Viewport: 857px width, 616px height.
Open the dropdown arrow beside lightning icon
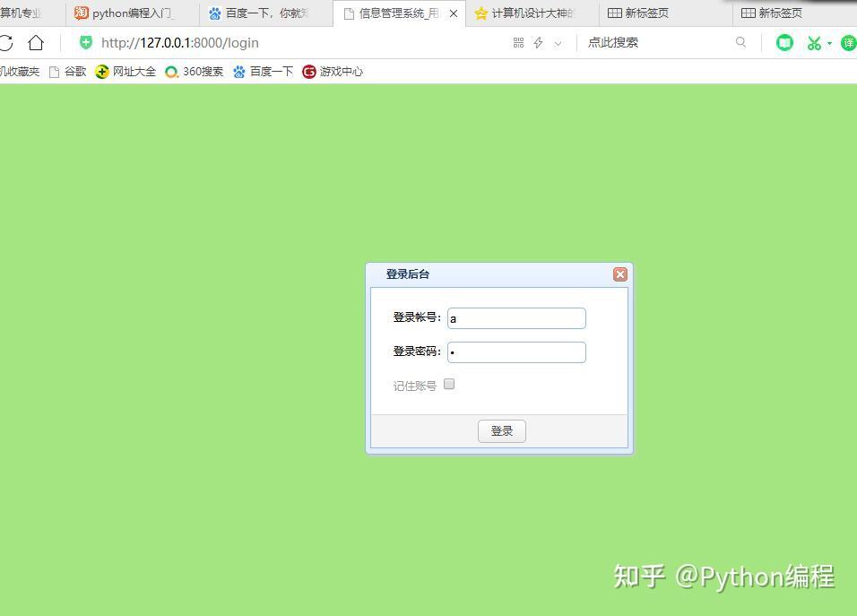click(557, 42)
